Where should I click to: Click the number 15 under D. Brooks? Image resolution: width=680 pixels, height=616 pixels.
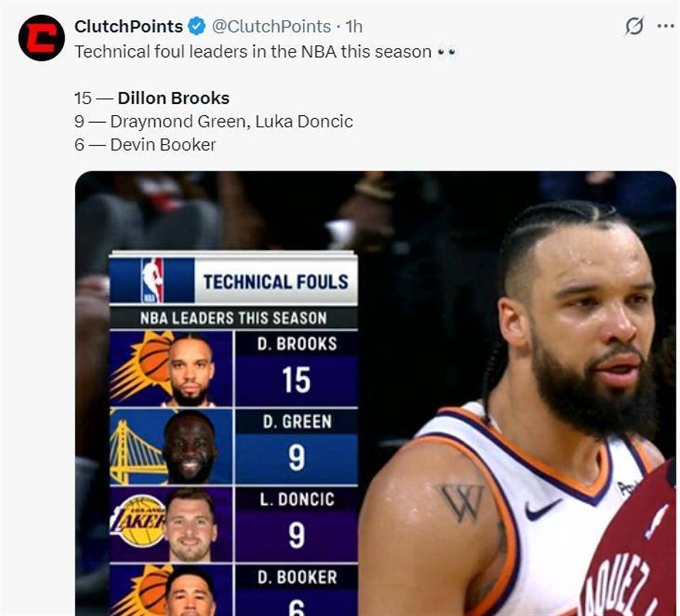pos(296,380)
